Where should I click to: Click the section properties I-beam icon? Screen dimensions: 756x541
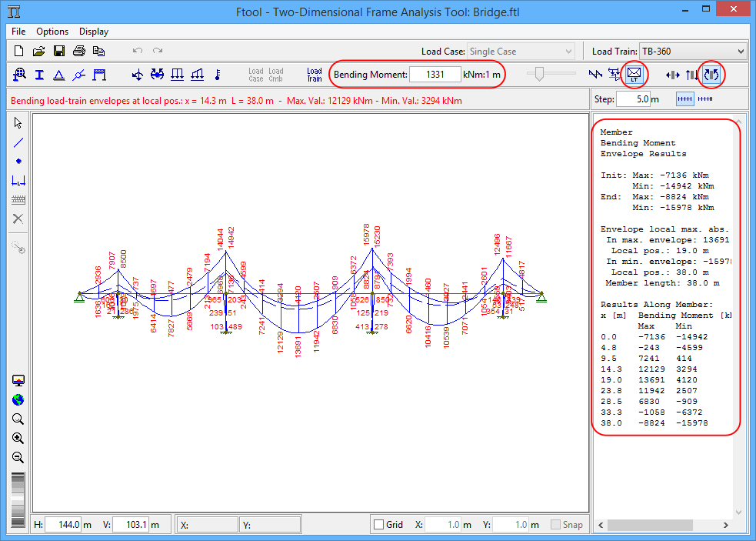38,75
